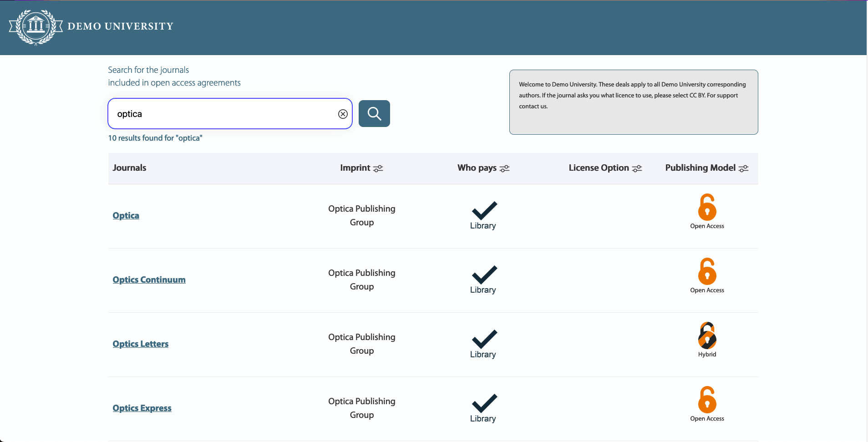Open the Imprint filter control

coord(378,168)
